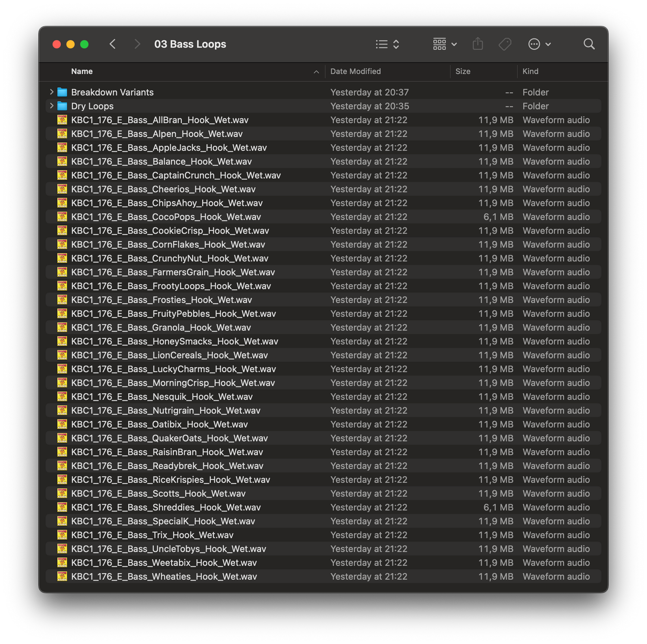Viewport: 647px width, 644px height.
Task: Click the Edit Tags icon
Action: [x=505, y=44]
